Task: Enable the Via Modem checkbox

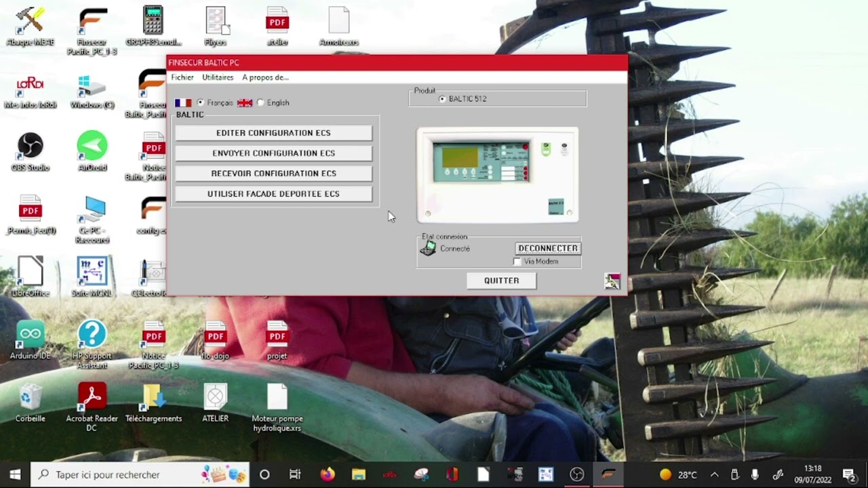Action: [x=517, y=262]
